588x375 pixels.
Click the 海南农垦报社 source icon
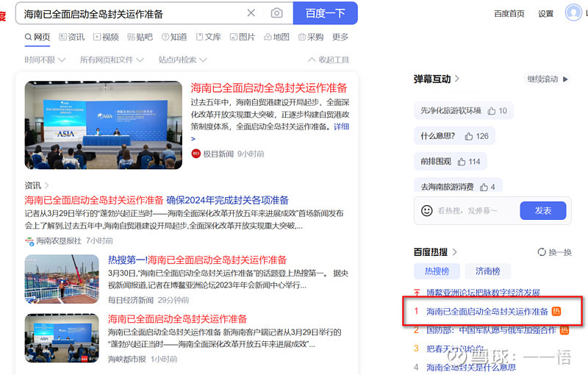click(29, 240)
